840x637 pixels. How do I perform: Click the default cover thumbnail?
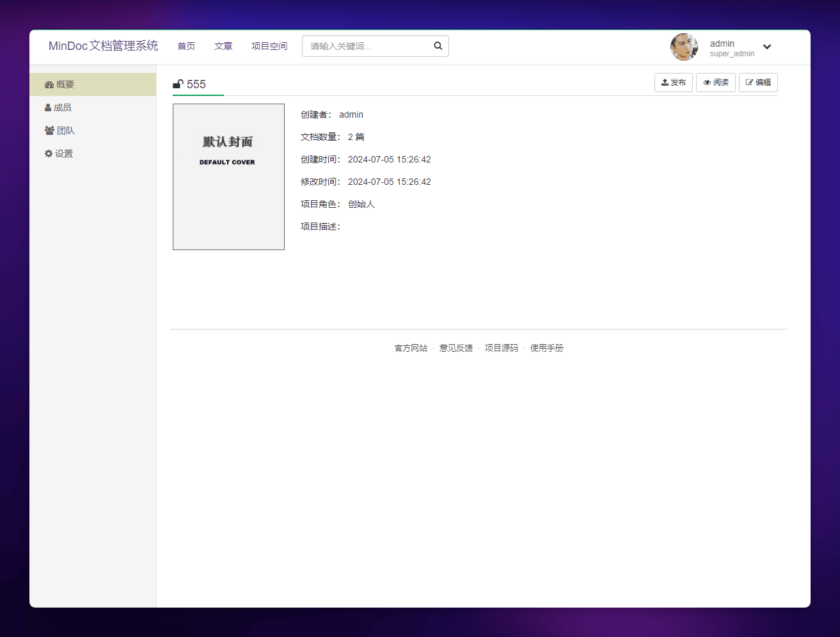228,177
